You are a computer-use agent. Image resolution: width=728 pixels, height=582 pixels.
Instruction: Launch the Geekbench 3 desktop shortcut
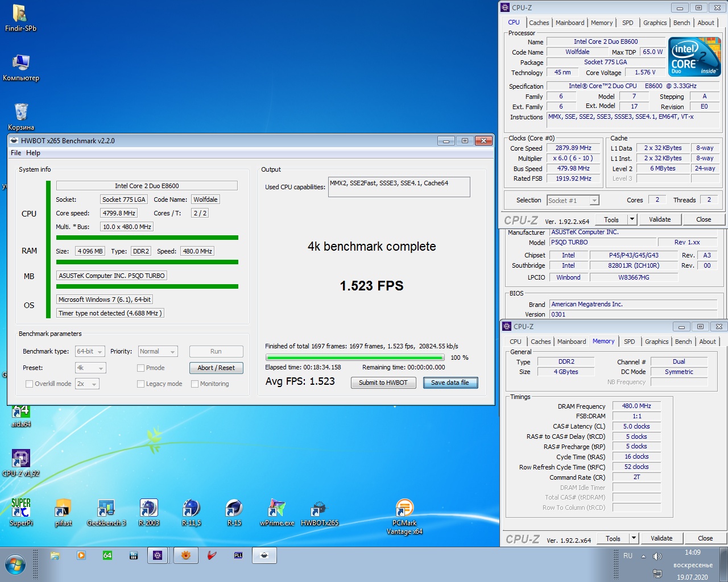pyautogui.click(x=106, y=512)
